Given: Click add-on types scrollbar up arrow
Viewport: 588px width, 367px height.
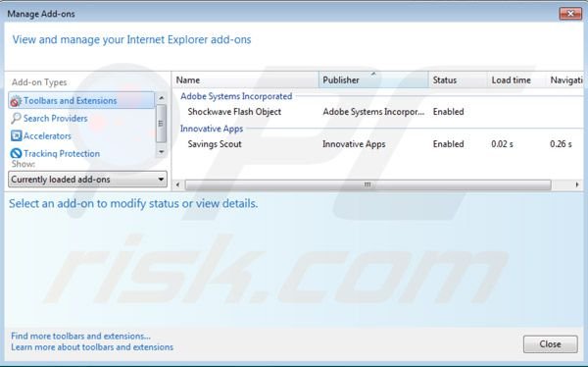Looking at the screenshot, I should 162,98.
